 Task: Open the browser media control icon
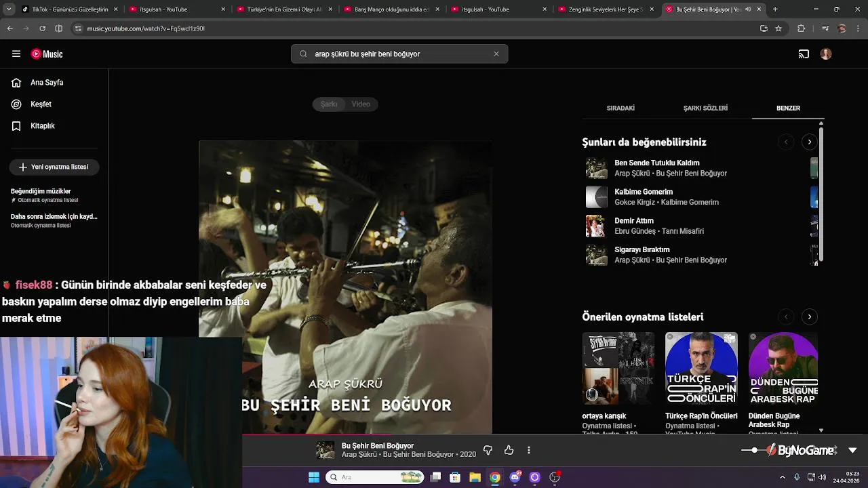pos(825,28)
